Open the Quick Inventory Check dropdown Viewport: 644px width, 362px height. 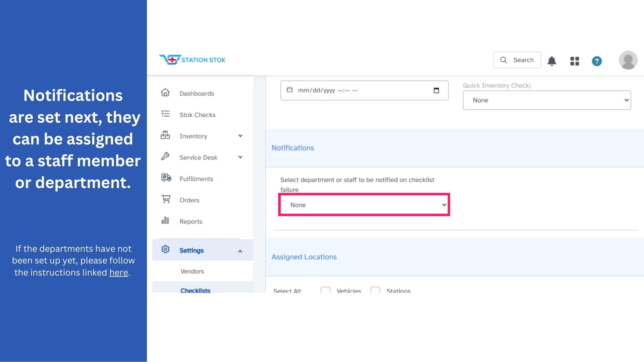(547, 100)
